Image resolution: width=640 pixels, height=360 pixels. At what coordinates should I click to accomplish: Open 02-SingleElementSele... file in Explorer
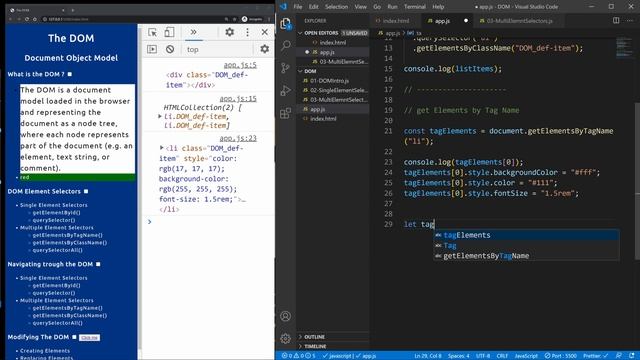point(333,90)
